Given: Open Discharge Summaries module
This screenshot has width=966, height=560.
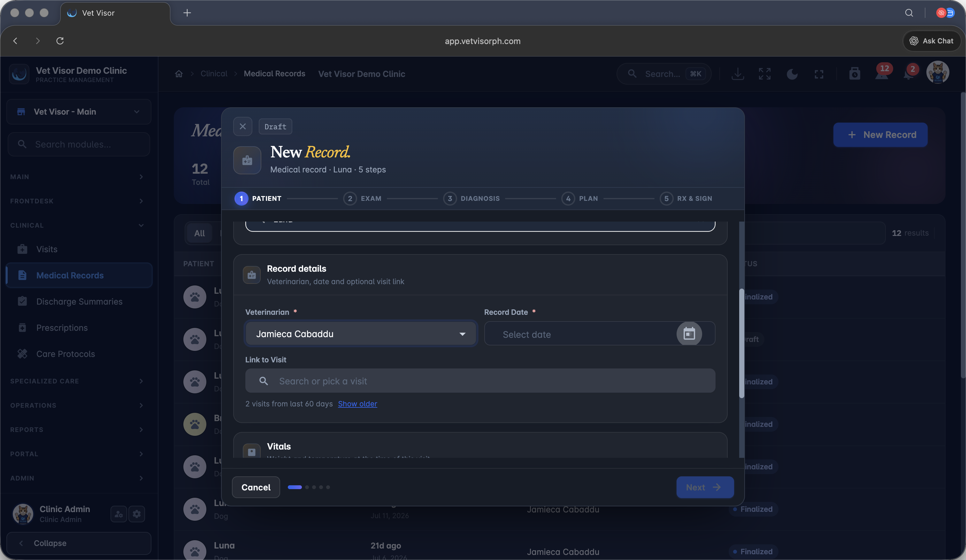Looking at the screenshot, I should tap(79, 301).
